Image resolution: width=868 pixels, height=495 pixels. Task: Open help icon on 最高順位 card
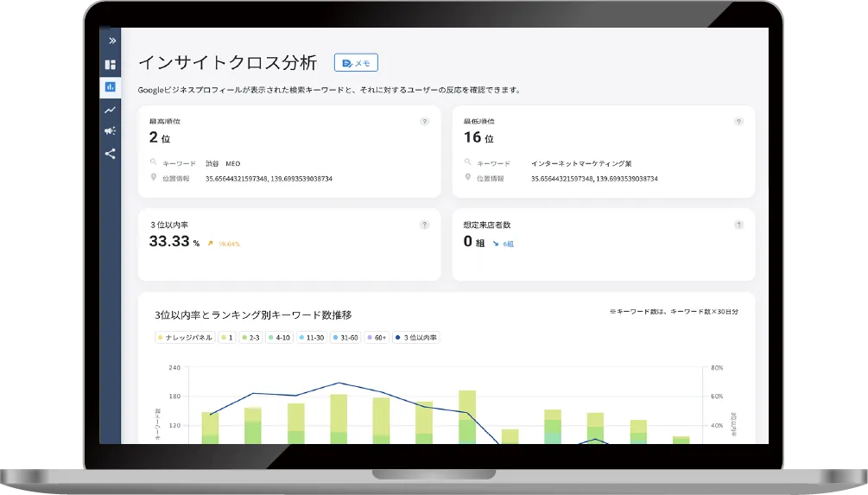pos(425,121)
